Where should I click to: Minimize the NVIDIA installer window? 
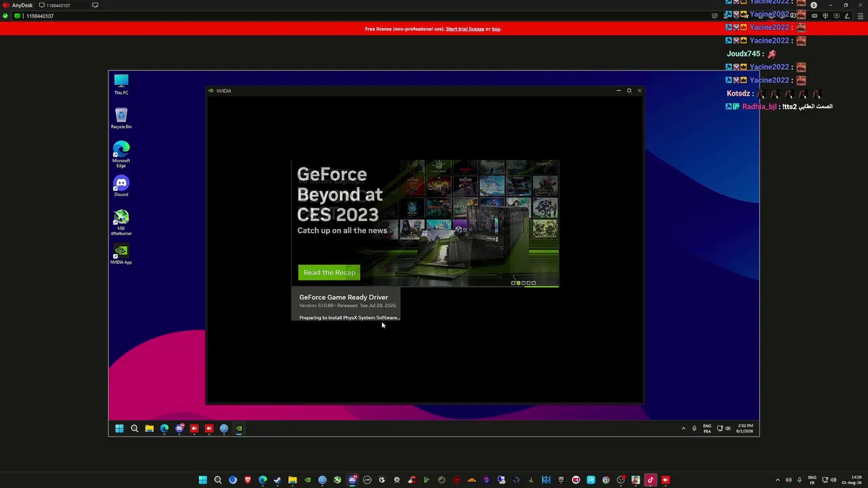pos(618,90)
